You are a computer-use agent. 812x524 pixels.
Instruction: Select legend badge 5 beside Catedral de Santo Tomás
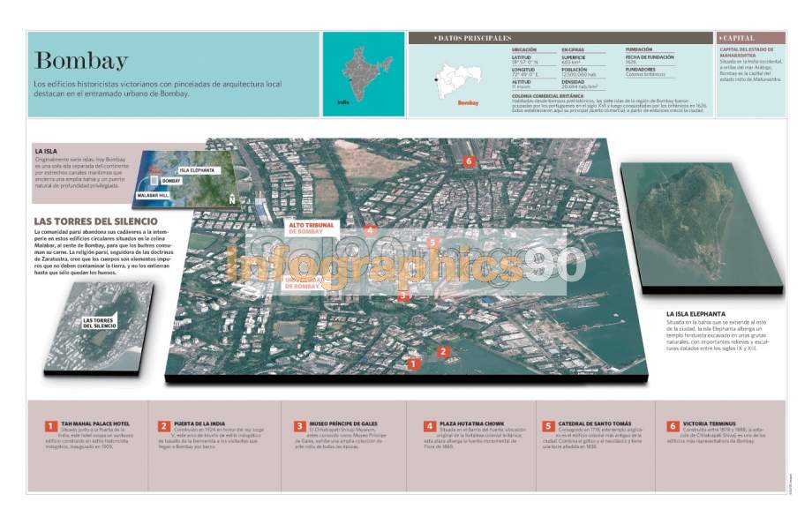548,426
